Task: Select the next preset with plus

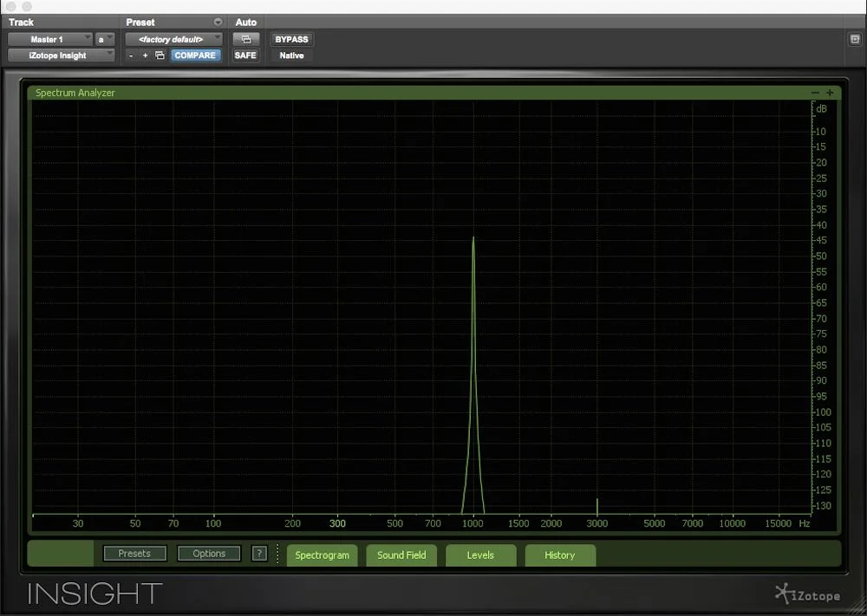Action: click(145, 55)
